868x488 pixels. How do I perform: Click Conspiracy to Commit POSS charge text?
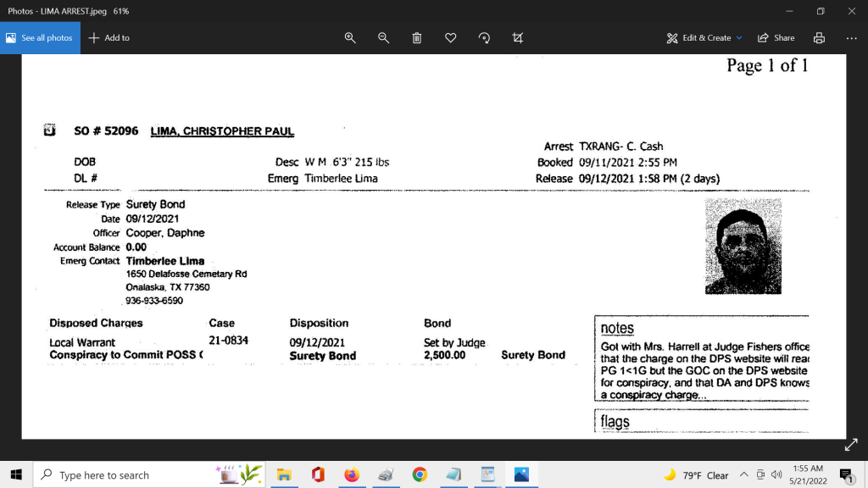pyautogui.click(x=126, y=355)
